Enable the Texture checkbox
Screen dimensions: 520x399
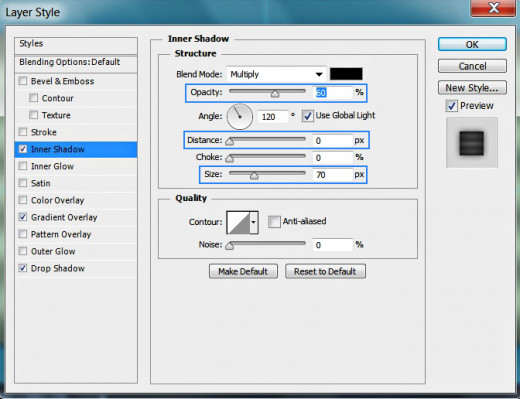[33, 115]
